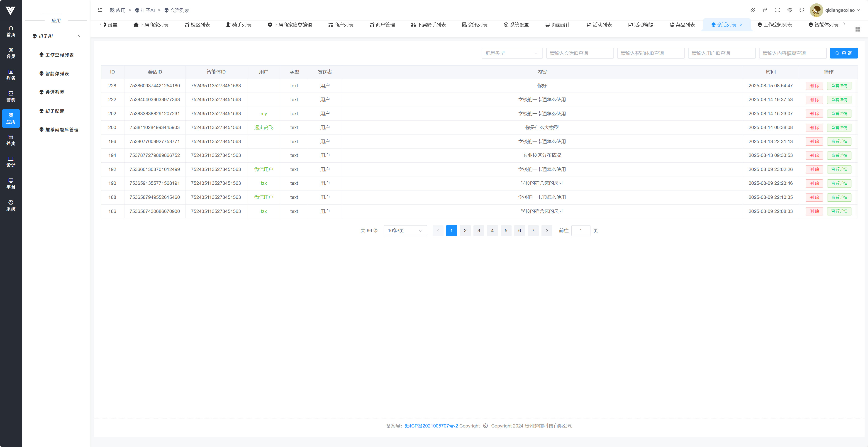Image resolution: width=868 pixels, height=447 pixels.
Task: Go to pagination page 3
Action: pos(478,231)
